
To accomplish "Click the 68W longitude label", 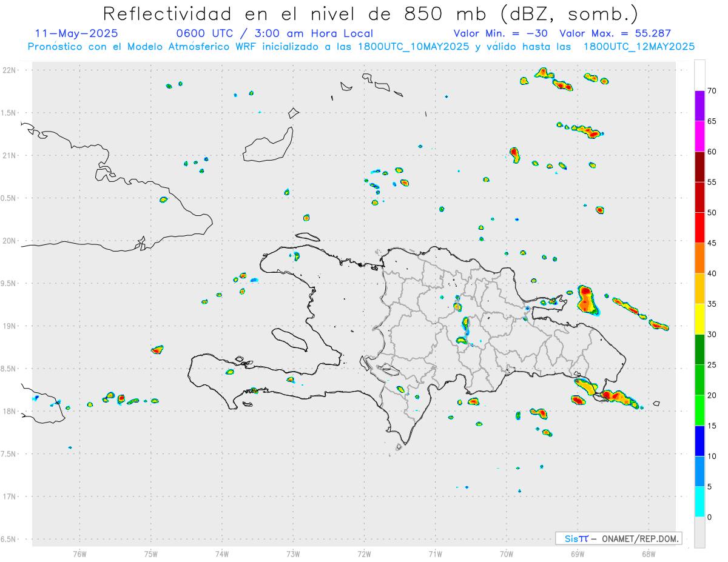I will pos(649,554).
